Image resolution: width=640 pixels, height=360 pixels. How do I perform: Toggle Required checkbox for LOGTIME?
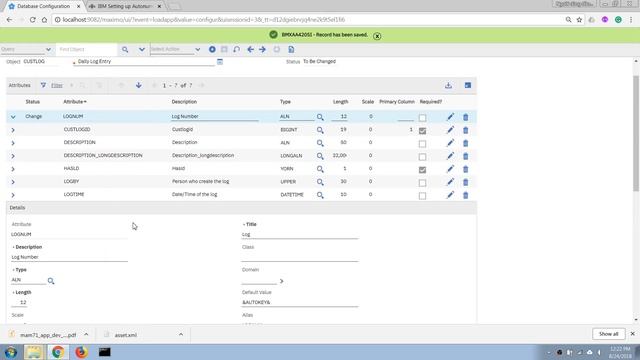(x=422, y=196)
